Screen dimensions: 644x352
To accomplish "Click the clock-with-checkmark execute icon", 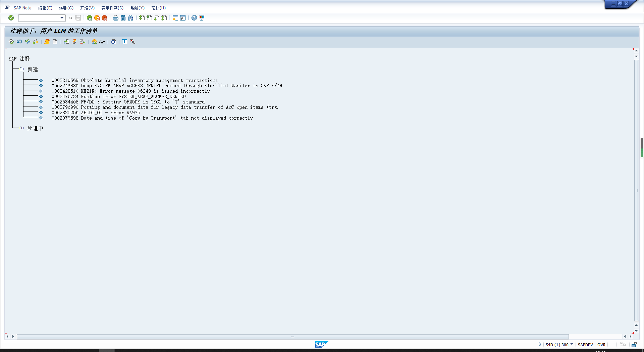I will [11, 42].
